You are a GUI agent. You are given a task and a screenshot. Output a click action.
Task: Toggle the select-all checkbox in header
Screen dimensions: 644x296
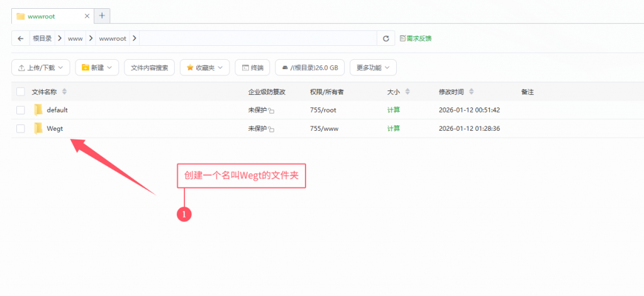click(21, 92)
